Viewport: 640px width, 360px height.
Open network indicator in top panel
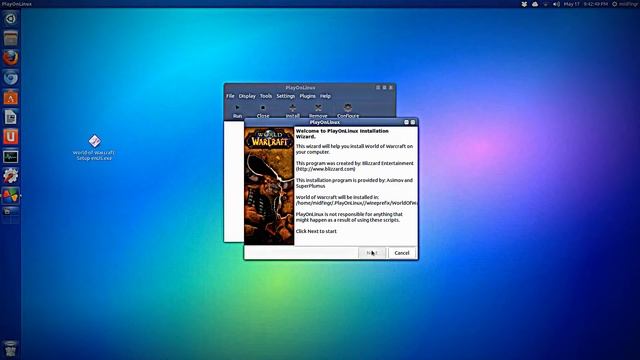546,4
